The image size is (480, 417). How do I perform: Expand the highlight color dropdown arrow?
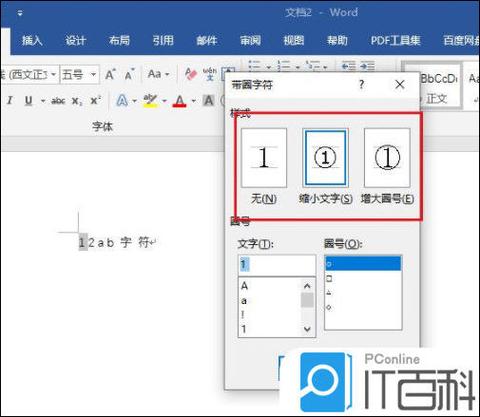pos(164,101)
